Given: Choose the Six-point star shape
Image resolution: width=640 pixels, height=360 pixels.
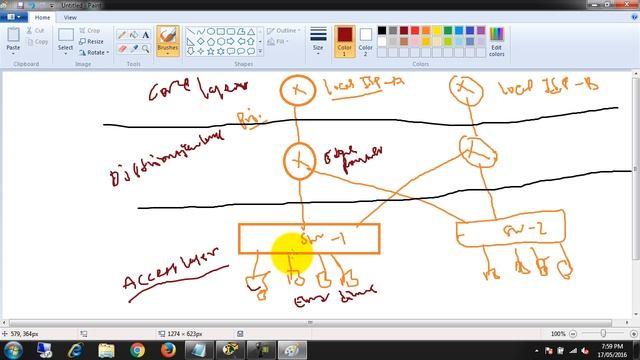Looking at the screenshot, I should point(221,51).
